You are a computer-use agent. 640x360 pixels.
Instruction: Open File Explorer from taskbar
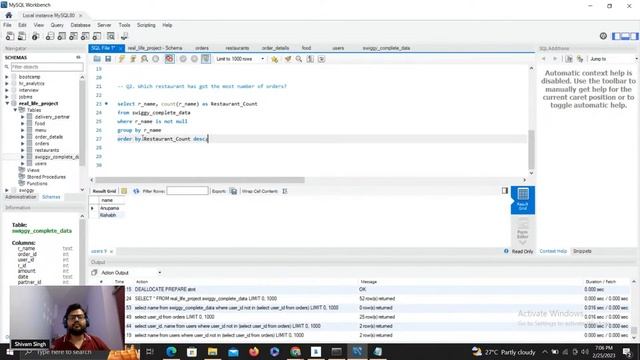click(212, 351)
